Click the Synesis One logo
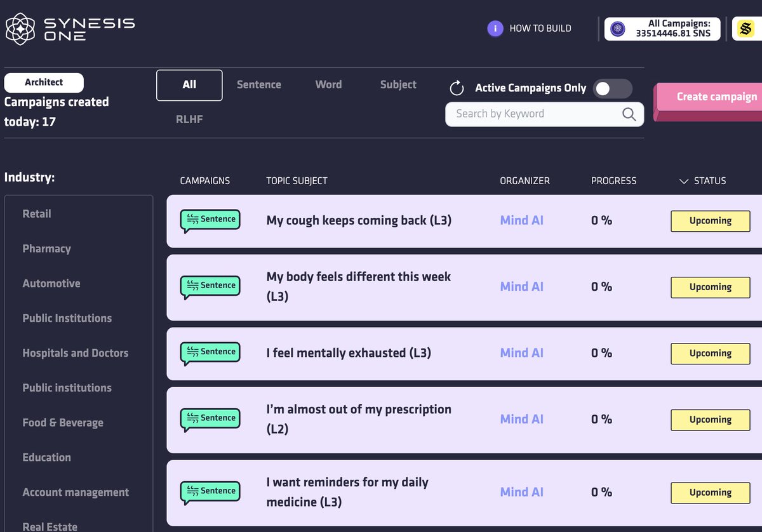 [x=70, y=29]
